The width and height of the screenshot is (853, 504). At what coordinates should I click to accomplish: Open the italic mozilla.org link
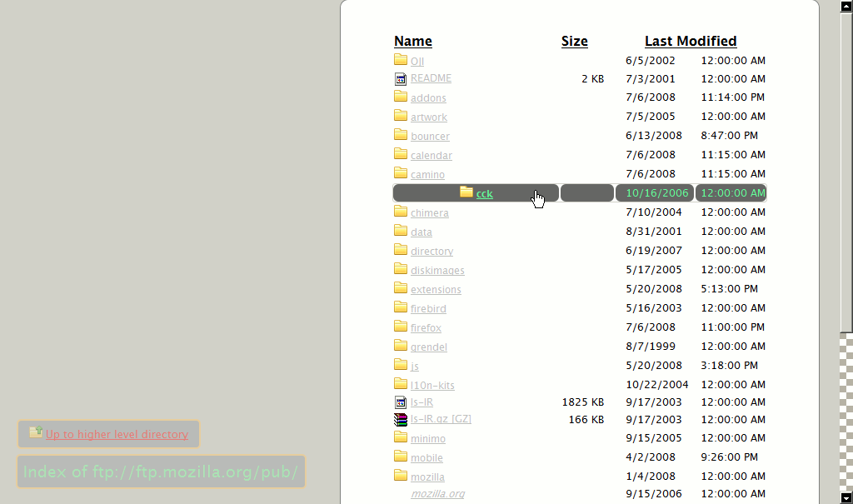(x=438, y=494)
